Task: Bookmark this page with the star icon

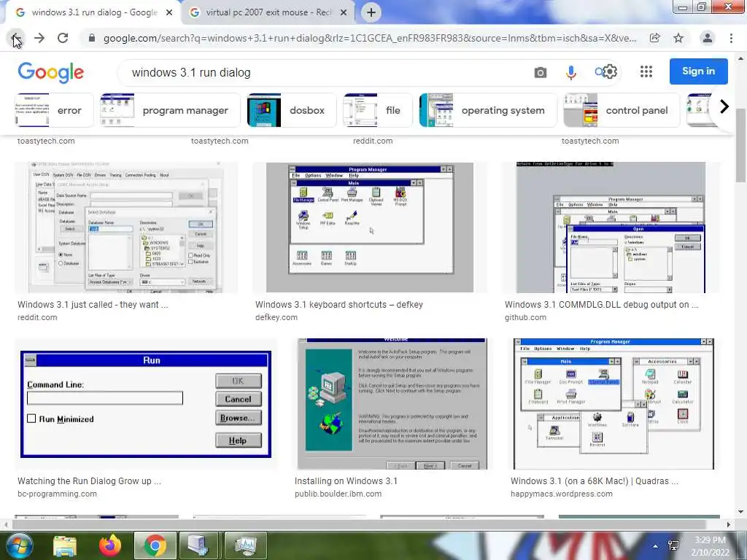Action: point(678,38)
